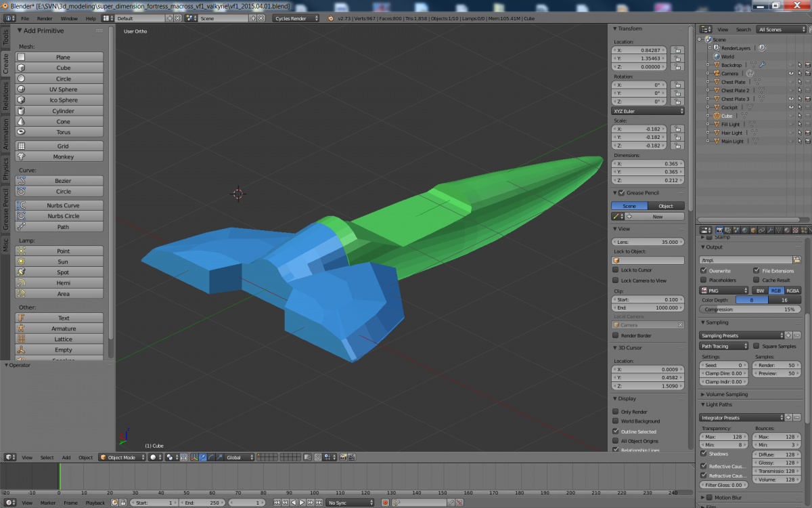Open the Add menu in 3D viewport header

pyautogui.click(x=66, y=457)
